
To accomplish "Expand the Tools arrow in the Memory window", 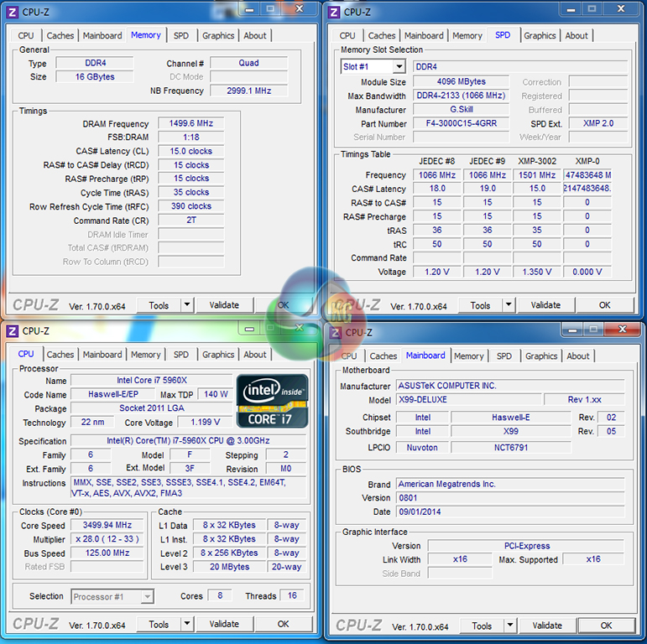I will [x=186, y=305].
